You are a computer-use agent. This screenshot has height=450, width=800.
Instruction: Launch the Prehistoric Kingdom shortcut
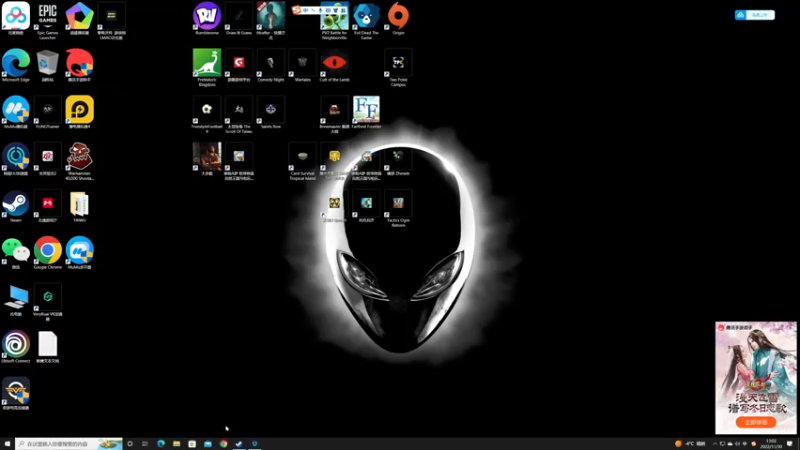(207, 68)
